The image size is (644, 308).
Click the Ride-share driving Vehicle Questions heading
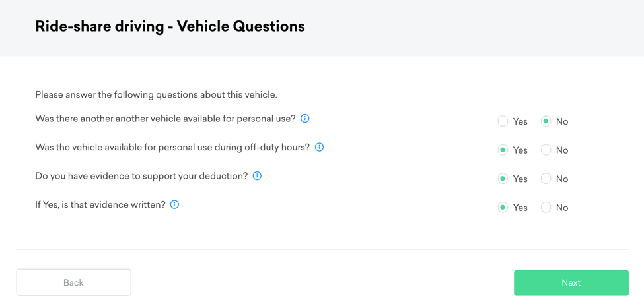[170, 27]
